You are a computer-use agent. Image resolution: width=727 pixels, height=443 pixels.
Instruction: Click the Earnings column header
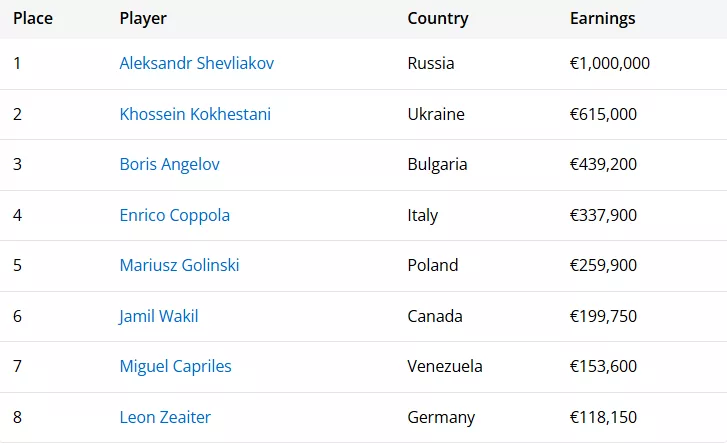pos(602,19)
